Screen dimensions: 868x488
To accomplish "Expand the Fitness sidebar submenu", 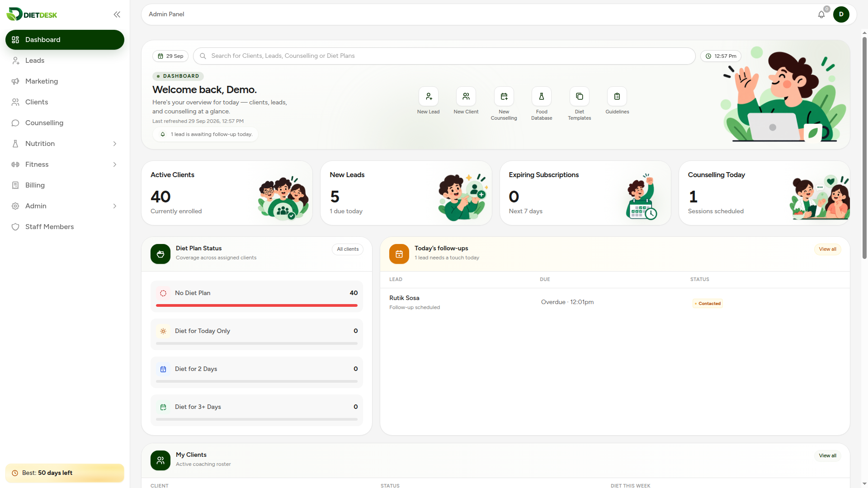I will 115,164.
